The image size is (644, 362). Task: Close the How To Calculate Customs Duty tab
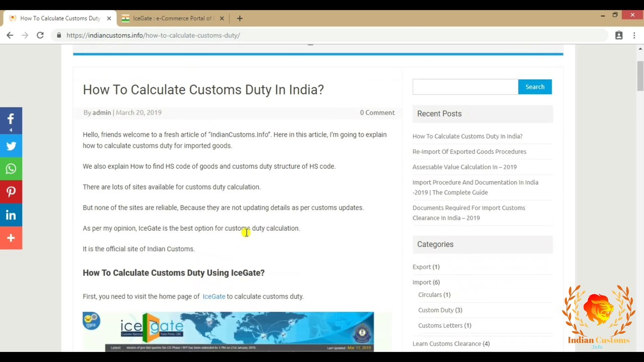pos(109,18)
